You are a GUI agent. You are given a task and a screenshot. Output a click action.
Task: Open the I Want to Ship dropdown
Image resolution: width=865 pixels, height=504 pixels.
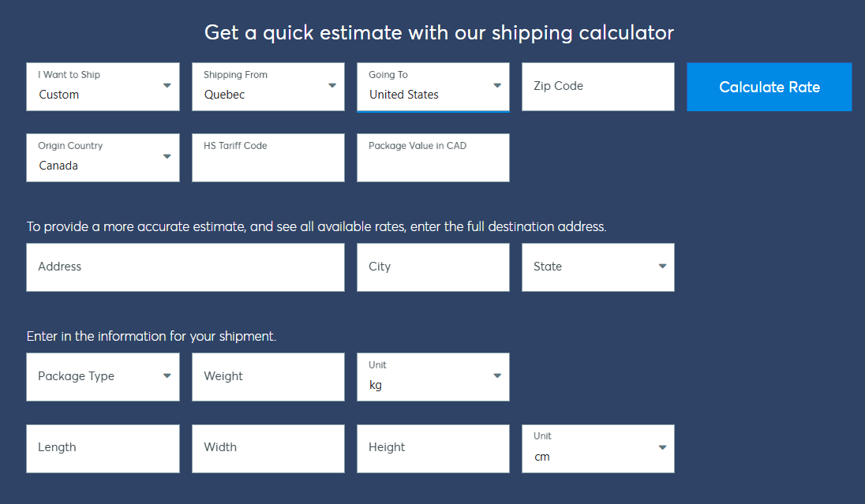(x=103, y=87)
